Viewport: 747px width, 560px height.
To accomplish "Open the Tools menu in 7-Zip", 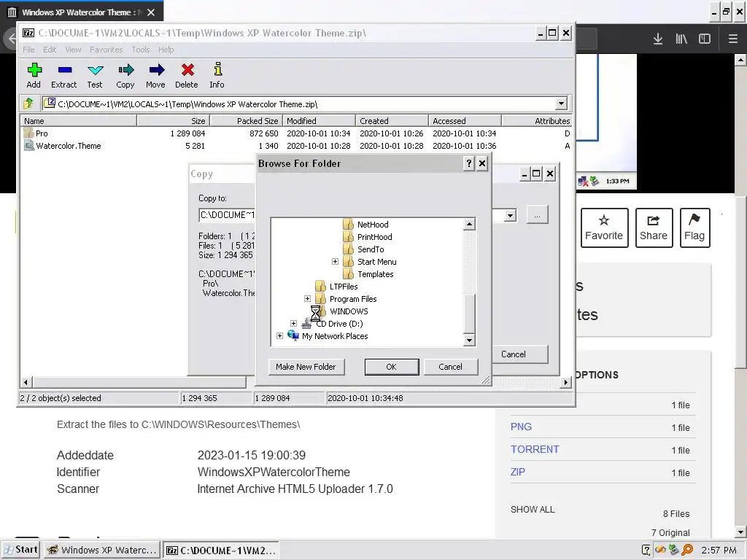I will 141,50.
